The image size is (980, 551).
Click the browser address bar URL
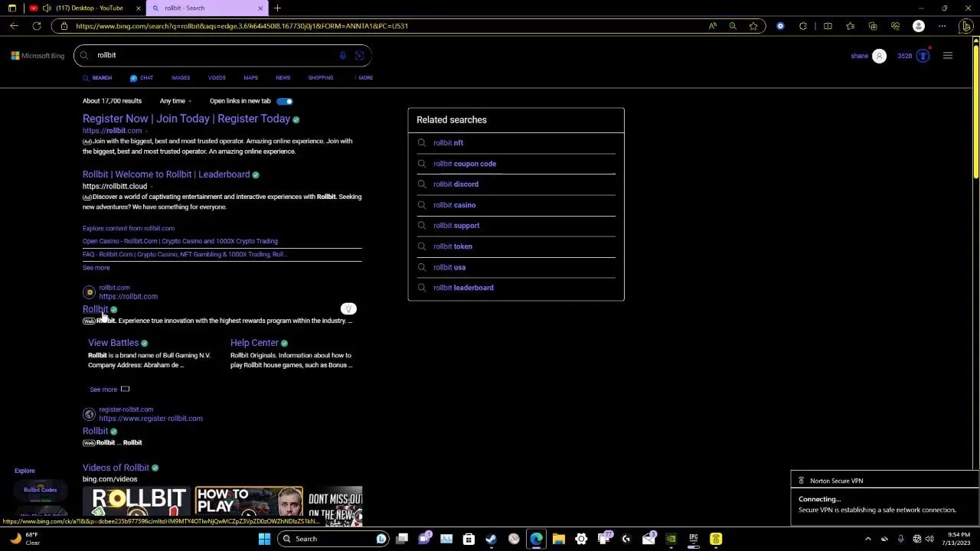pyautogui.click(x=241, y=26)
